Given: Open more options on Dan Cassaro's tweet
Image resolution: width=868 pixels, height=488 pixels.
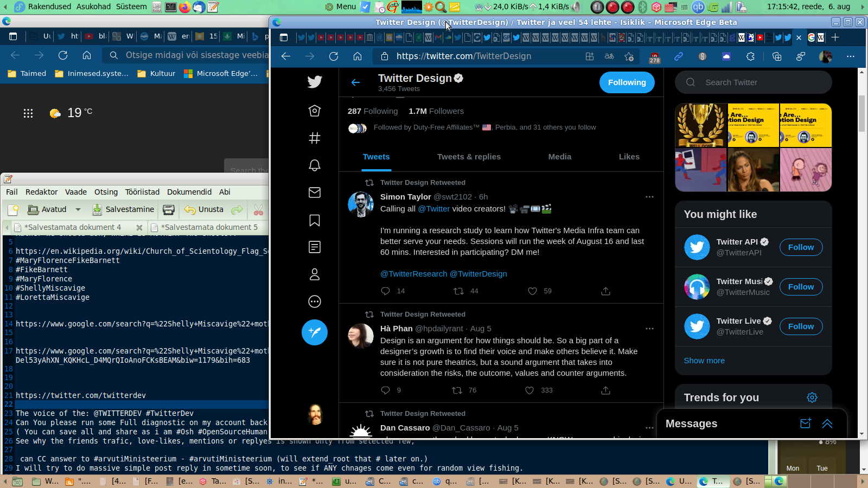Looking at the screenshot, I should tap(649, 428).
